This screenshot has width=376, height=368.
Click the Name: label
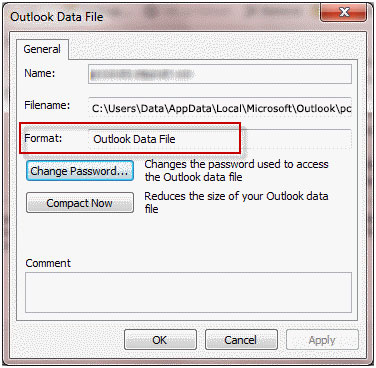(x=40, y=73)
